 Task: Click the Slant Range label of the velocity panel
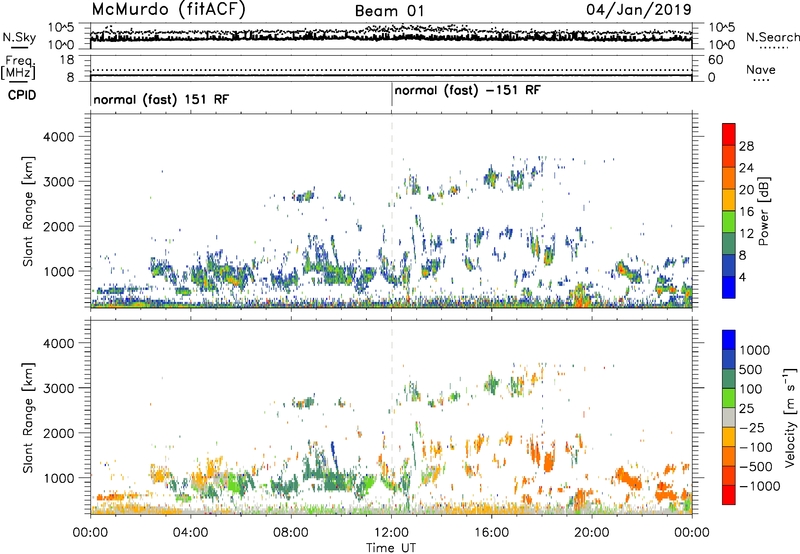pos(28,418)
